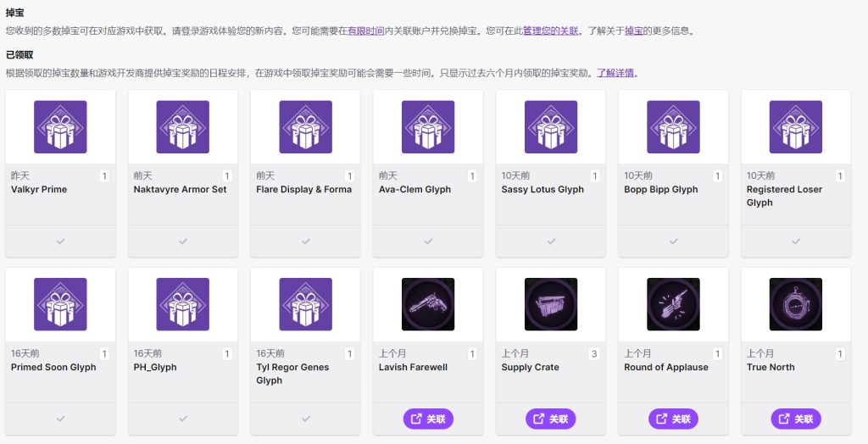Click the True North title text
868x444 pixels.
771,368
